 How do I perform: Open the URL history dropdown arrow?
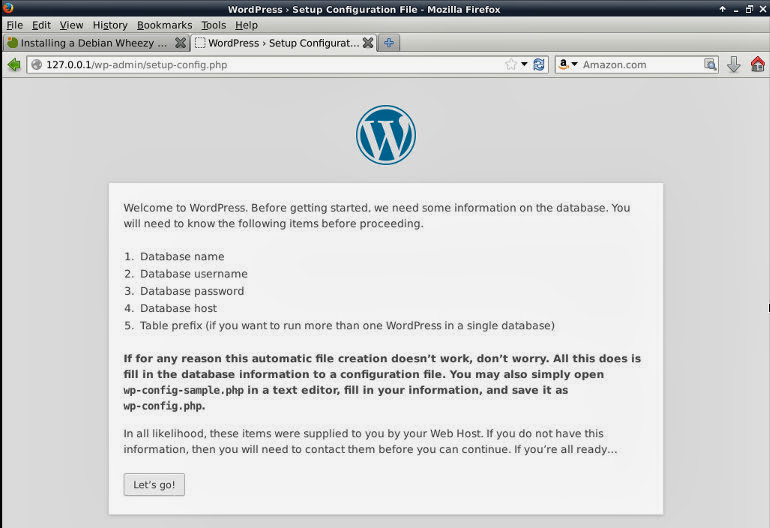point(524,64)
